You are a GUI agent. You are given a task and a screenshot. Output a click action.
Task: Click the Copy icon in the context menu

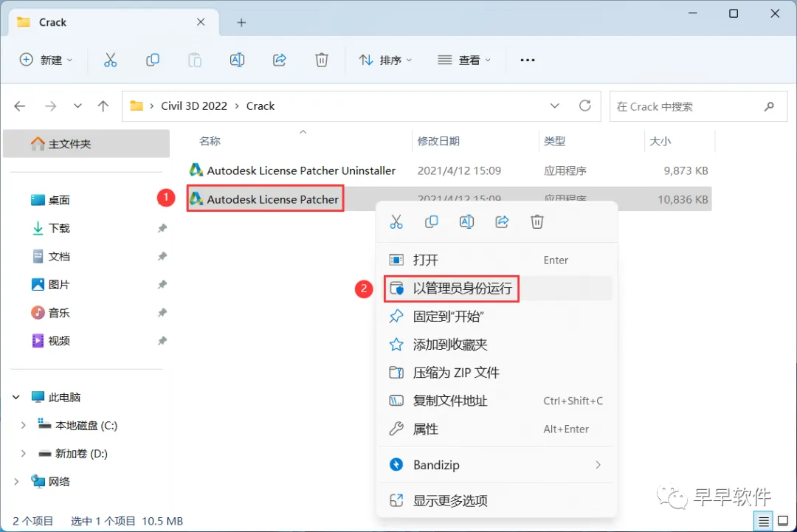(x=431, y=221)
